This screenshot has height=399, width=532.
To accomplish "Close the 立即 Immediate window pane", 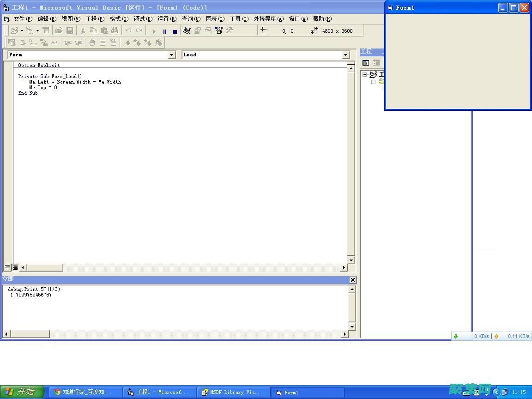I will point(353,280).
